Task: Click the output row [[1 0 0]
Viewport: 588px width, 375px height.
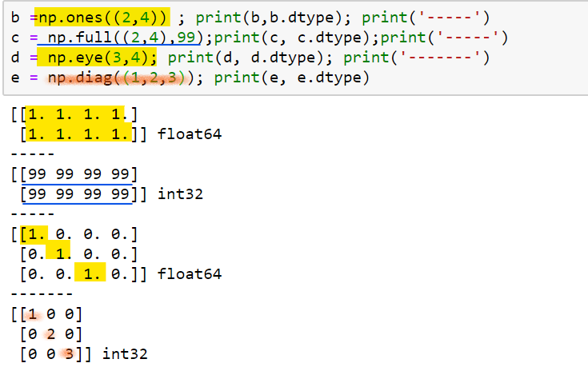Action: [x=46, y=314]
